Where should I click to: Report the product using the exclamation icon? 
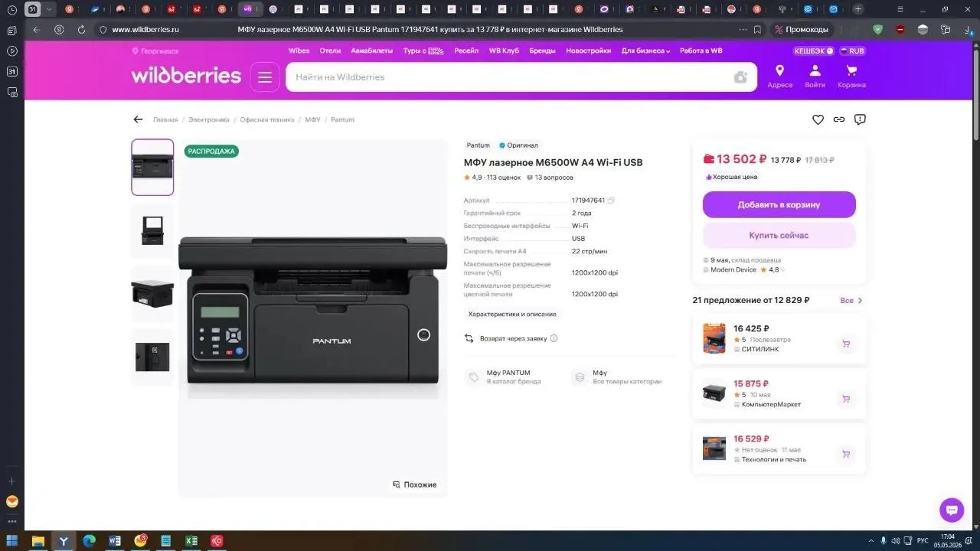pos(860,119)
